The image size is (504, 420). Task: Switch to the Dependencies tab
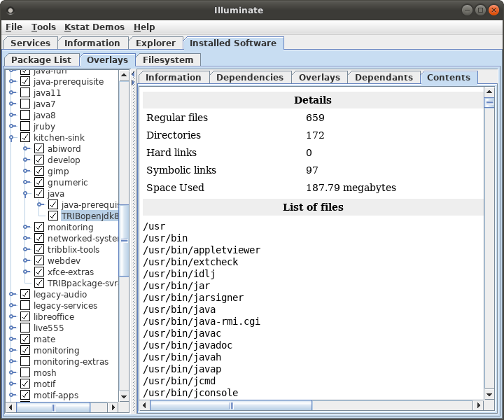(x=250, y=78)
